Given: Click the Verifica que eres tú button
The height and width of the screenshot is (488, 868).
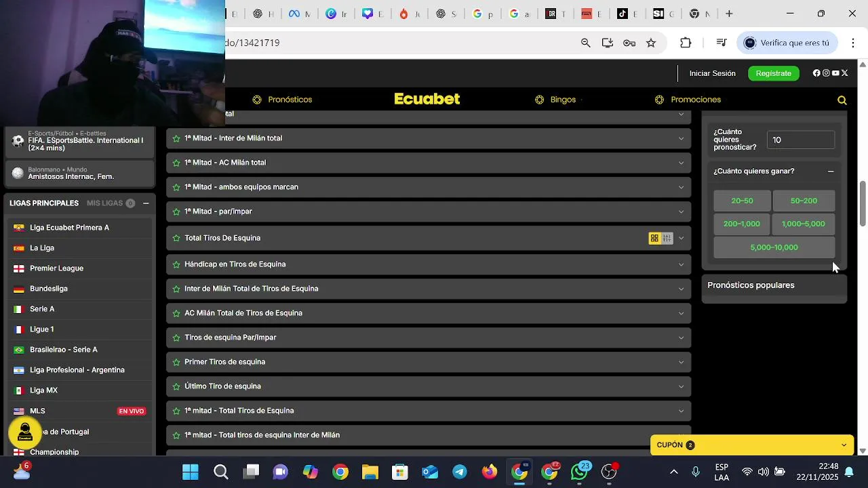Looking at the screenshot, I should 787,43.
